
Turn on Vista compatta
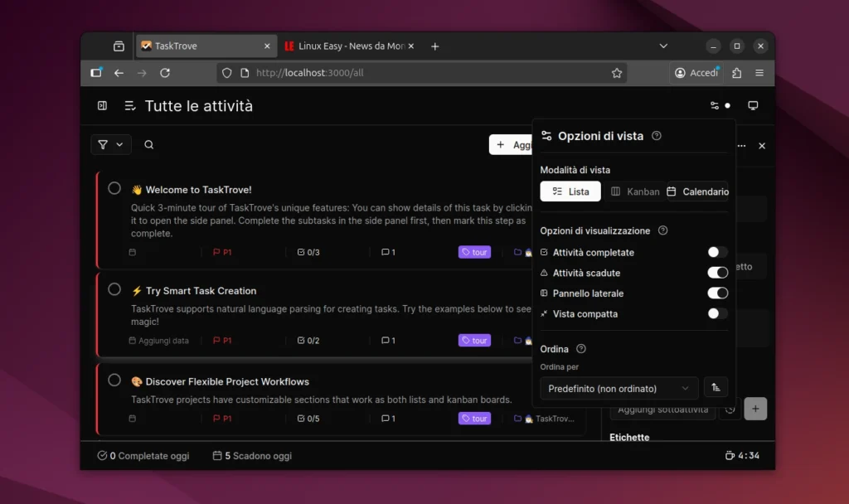(x=717, y=313)
